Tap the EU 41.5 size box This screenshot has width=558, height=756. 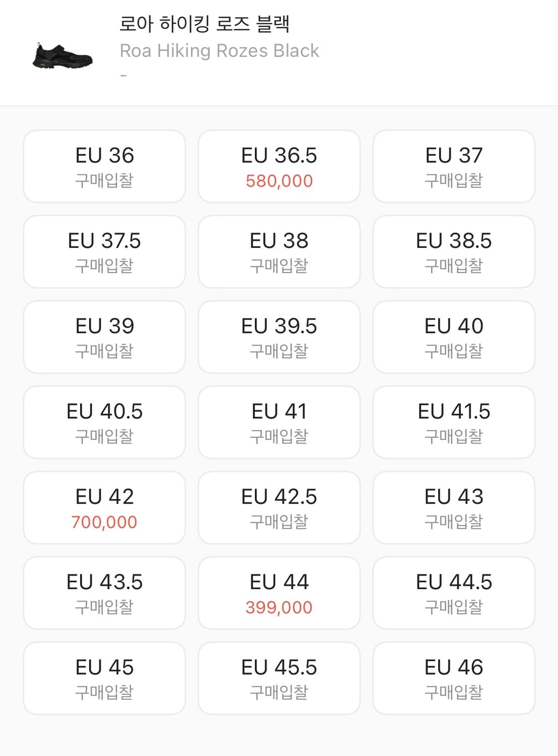click(x=454, y=422)
